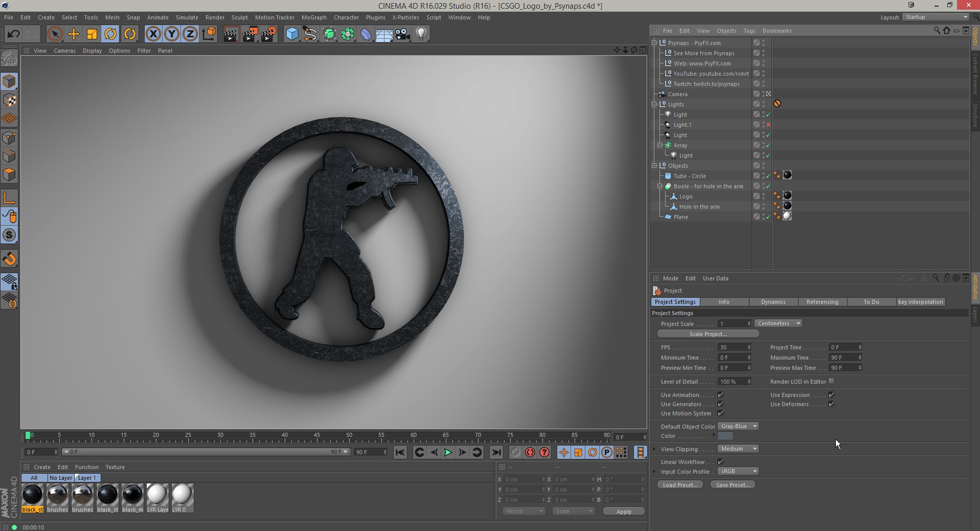Viewport: 980px width, 531px height.
Task: Add a Camera object icon
Action: pos(403,34)
